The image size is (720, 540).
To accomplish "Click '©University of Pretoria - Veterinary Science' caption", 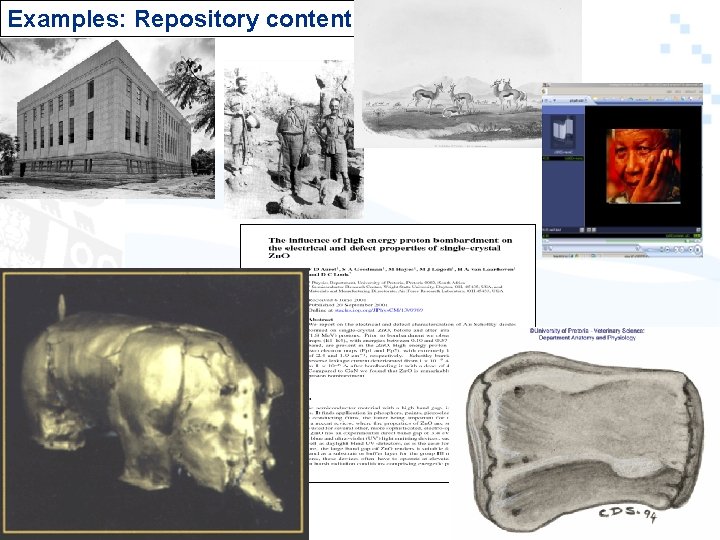I will click(587, 331).
